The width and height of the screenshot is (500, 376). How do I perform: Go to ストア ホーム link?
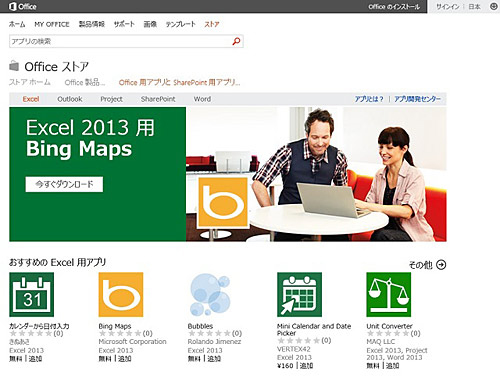point(30,82)
